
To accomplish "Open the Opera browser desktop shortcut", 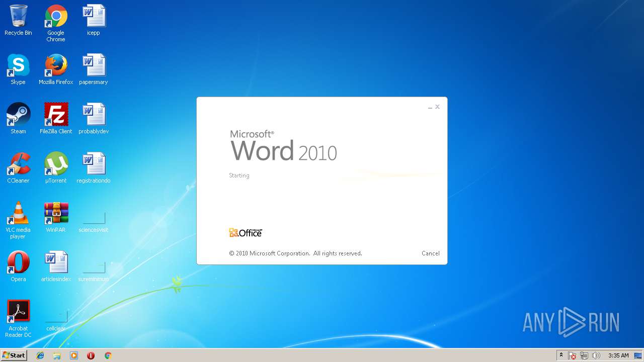I will pos(18,266).
